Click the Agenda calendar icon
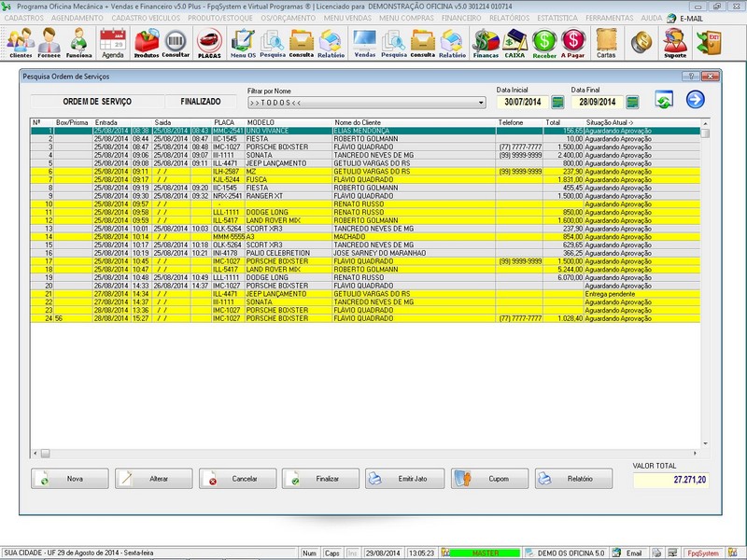Screen dimensions: 747x560 (x=112, y=42)
